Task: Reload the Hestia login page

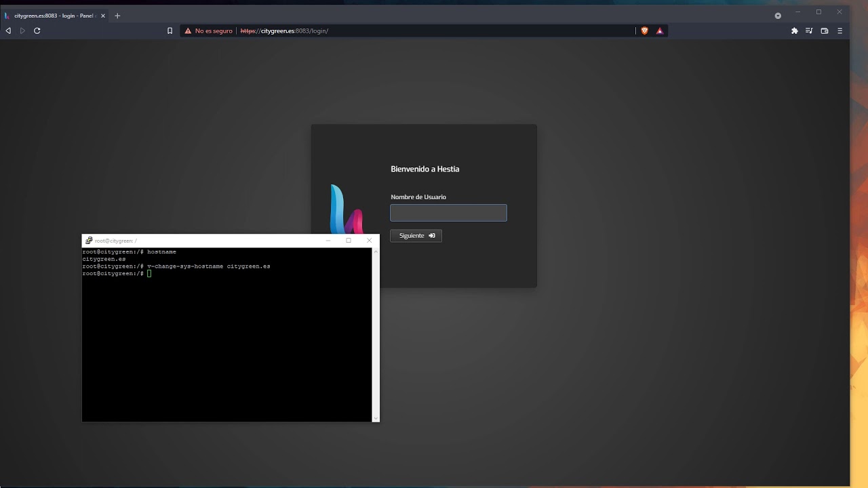Action: (x=37, y=30)
